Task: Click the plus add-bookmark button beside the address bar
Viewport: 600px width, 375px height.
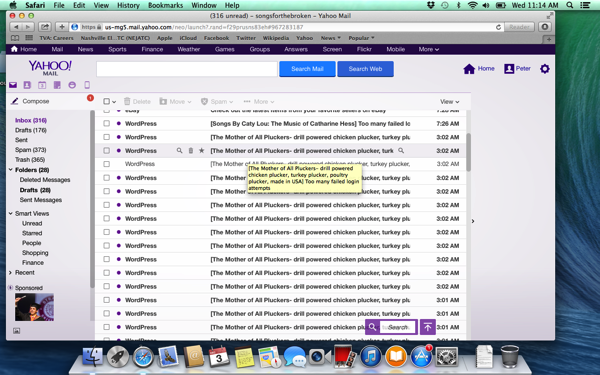Action: click(62, 27)
